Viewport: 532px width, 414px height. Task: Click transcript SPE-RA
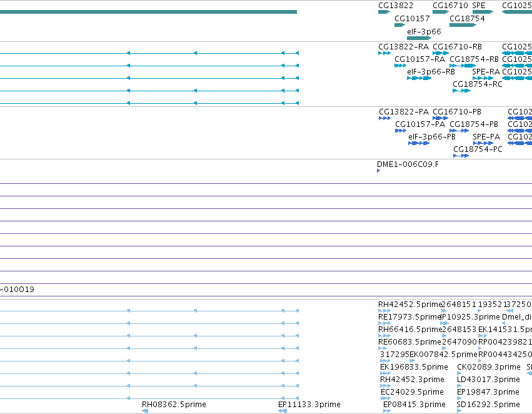486,72
